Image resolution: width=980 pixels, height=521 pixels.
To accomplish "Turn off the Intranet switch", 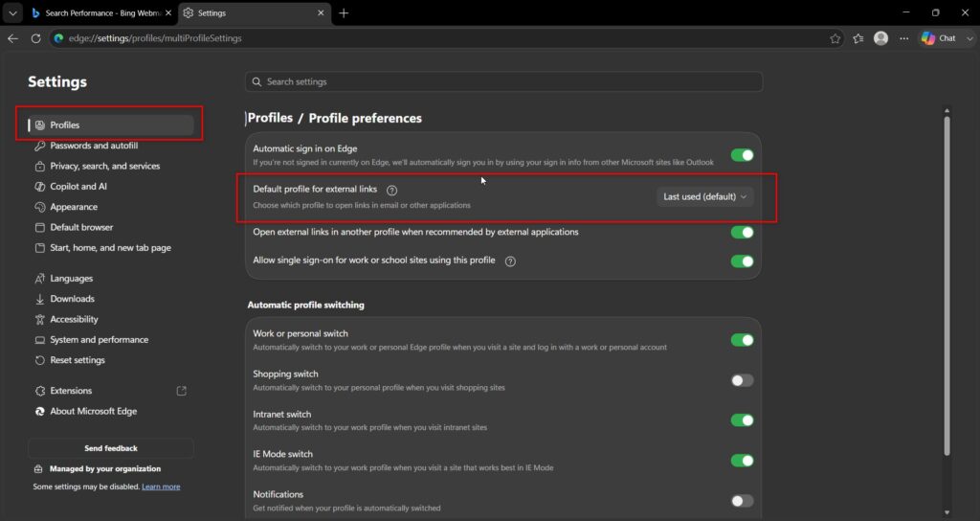I will 742,420.
